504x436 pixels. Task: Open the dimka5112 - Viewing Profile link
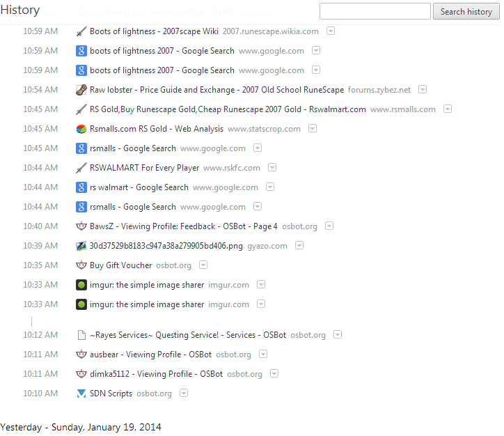[x=156, y=374]
